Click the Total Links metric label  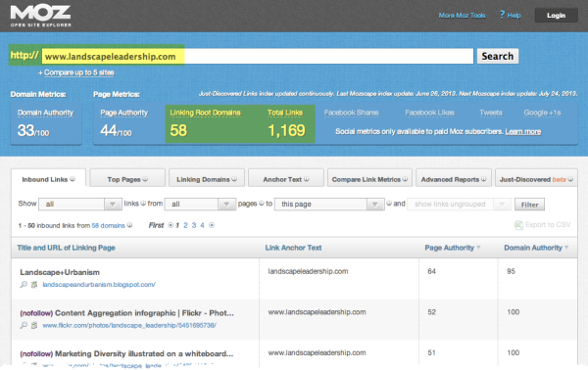285,113
